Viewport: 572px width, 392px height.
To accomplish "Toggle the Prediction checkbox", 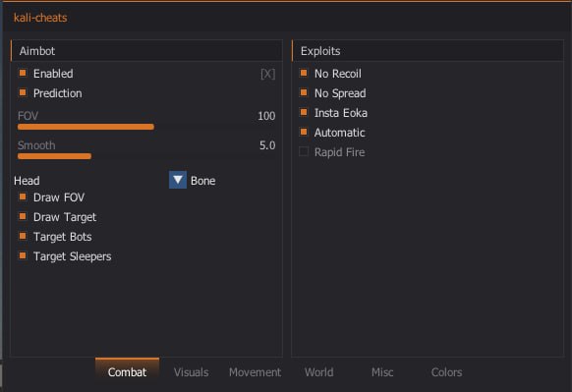I will [23, 93].
